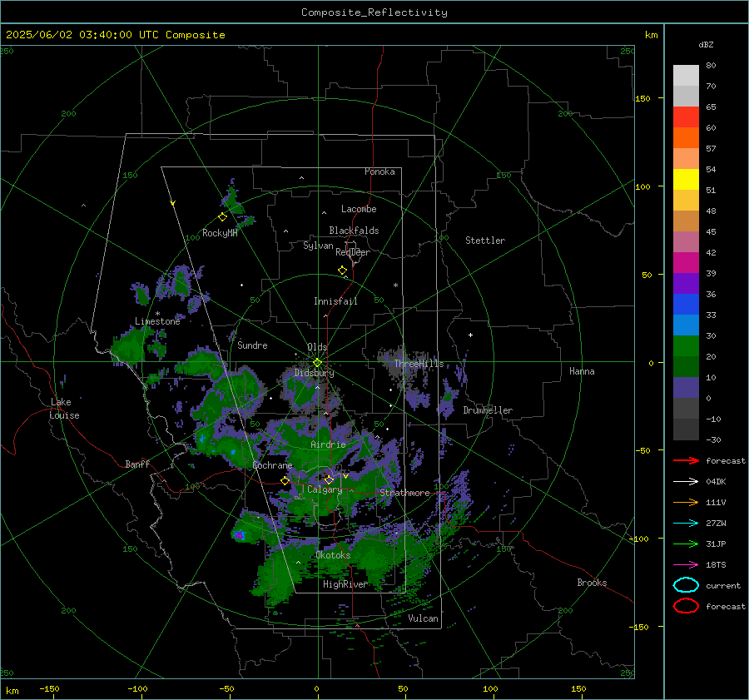Click the Banff town label
749x700 pixels.
[137, 464]
